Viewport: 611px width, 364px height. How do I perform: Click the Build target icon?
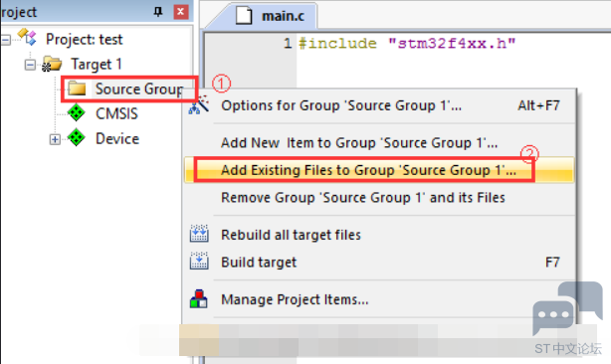(x=199, y=261)
